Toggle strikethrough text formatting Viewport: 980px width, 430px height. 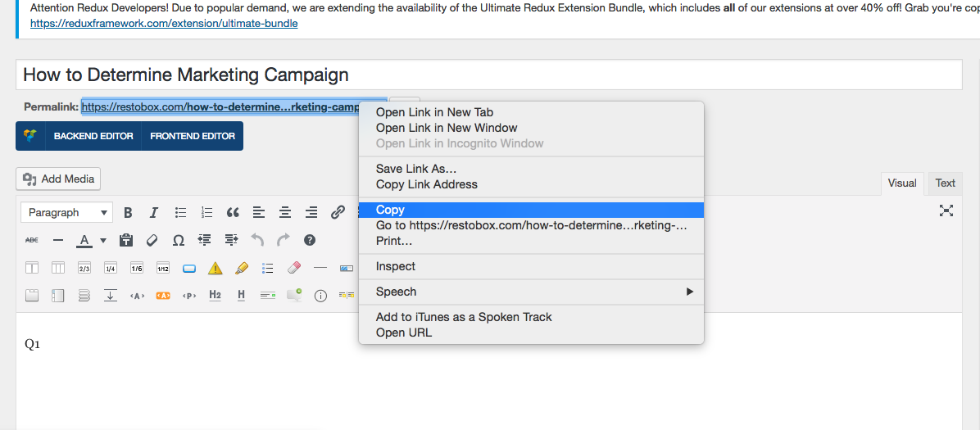(x=32, y=241)
